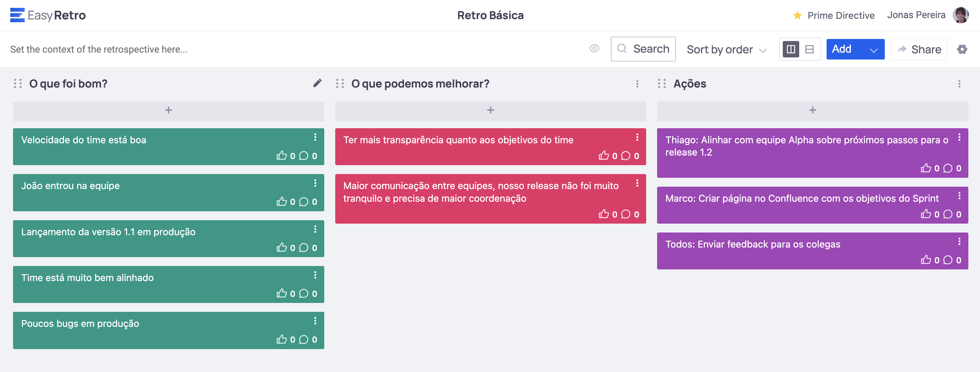Toggle the eye visibility icon near search bar

click(594, 48)
